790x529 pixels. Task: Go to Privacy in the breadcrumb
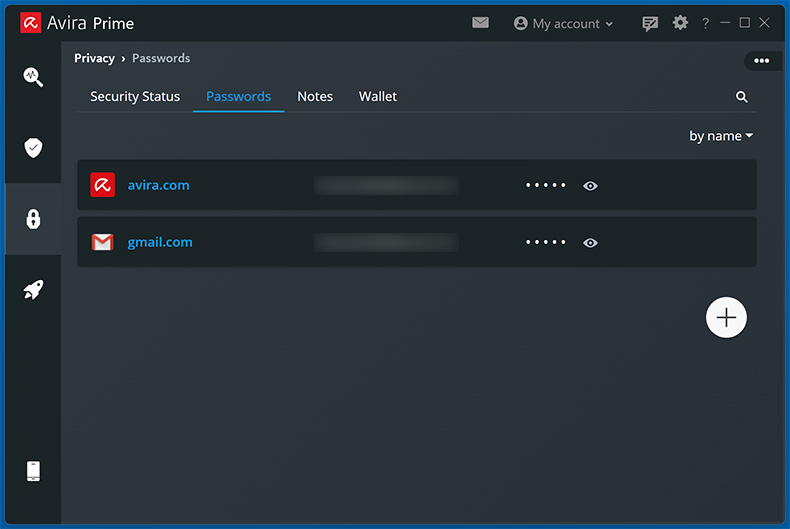pos(94,58)
